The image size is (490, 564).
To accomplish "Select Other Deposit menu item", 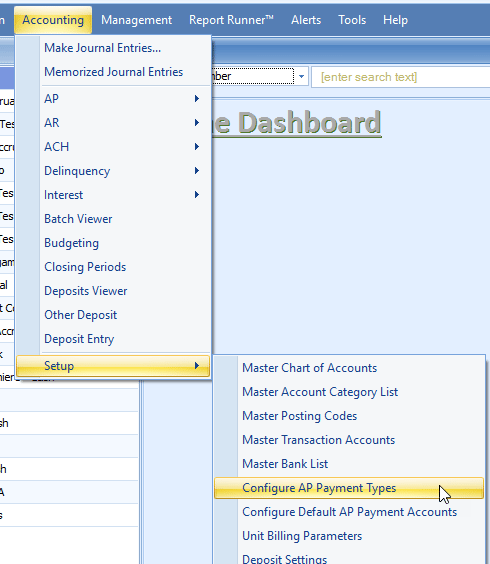I will pyautogui.click(x=113, y=315).
